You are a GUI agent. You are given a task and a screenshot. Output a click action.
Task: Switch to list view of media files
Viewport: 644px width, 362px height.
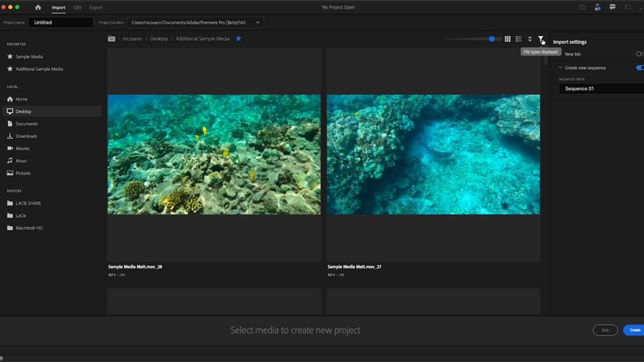pos(518,39)
